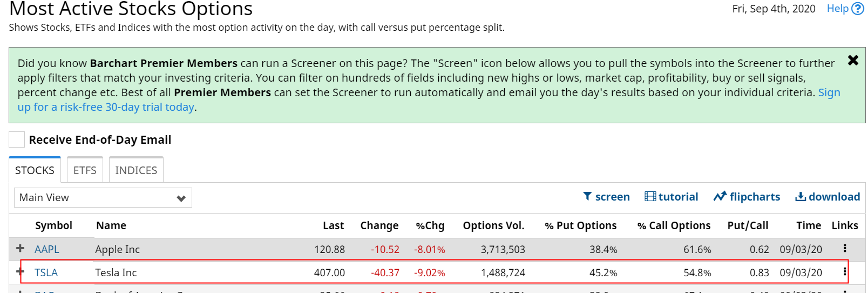The image size is (868, 293).
Task: Switch to the INDICES tab
Action: 136,170
